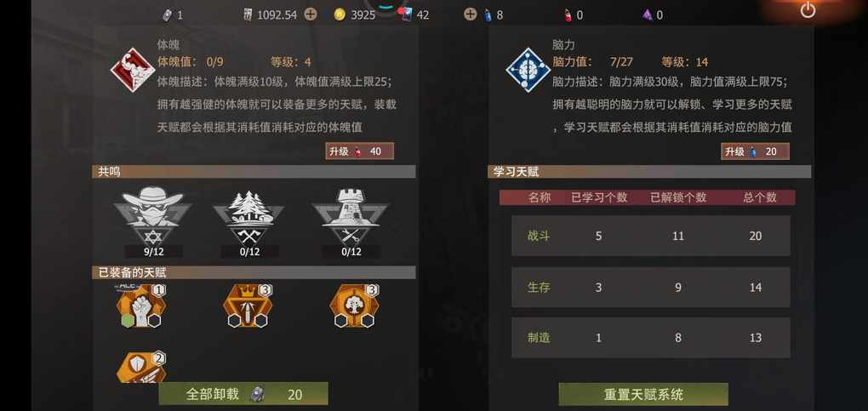Image resolution: width=868 pixels, height=411 pixels.
Task: Tap the power icon in top corner
Action: click(x=808, y=10)
